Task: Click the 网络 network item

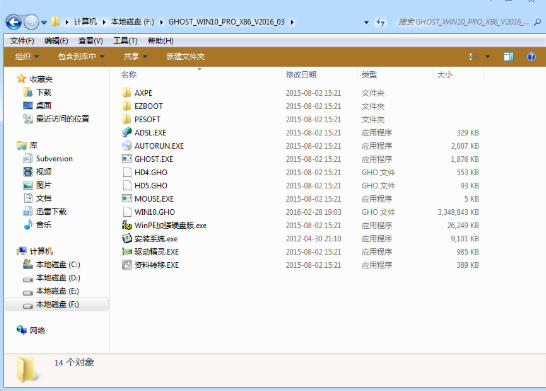Action: click(31, 330)
